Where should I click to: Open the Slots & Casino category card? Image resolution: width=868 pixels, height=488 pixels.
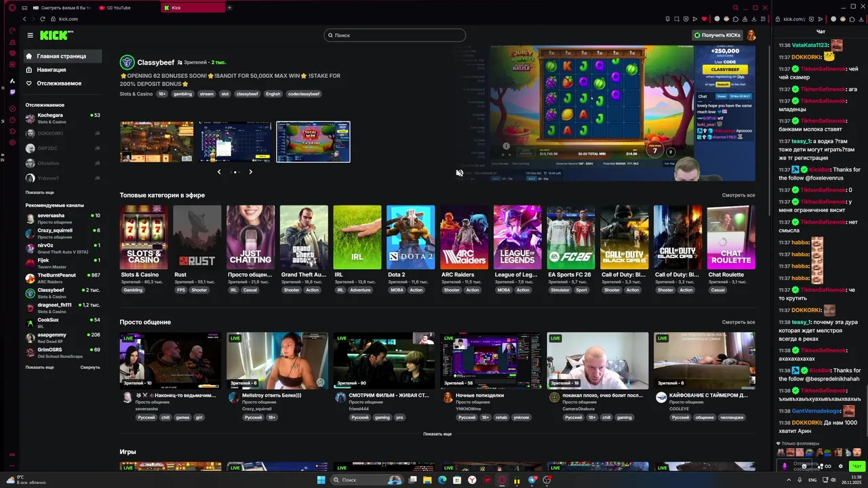144,237
